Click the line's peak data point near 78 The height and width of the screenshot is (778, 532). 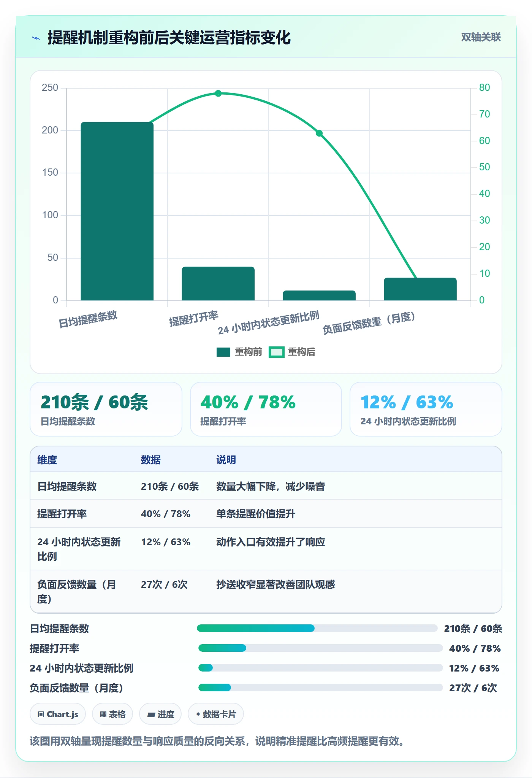[x=218, y=94]
